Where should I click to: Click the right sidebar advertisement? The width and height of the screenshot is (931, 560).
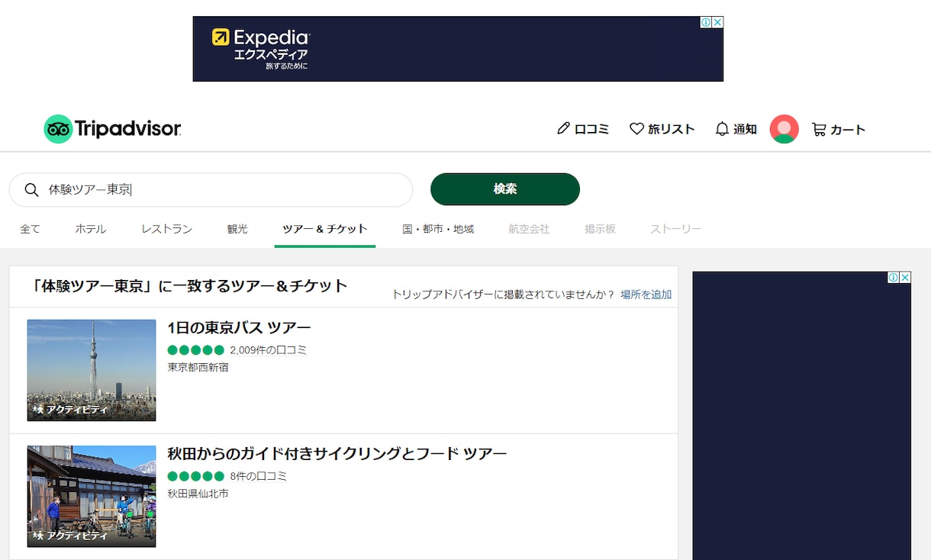coord(801,416)
